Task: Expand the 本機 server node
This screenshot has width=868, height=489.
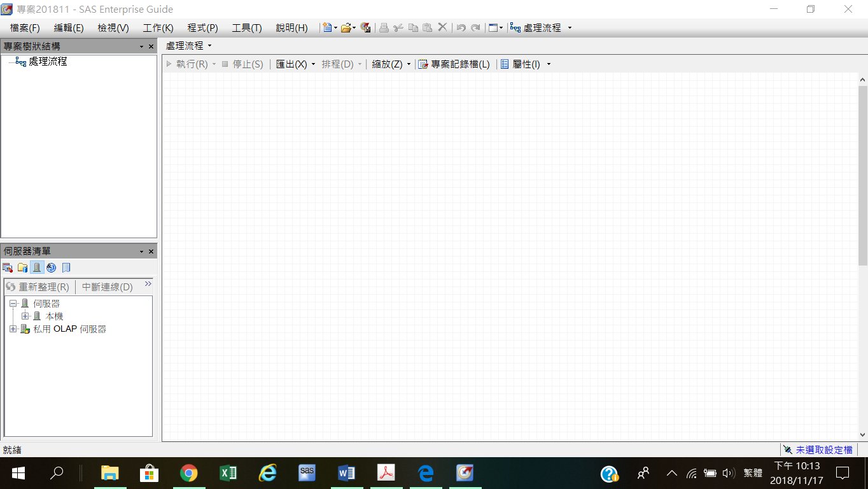Action: pyautogui.click(x=25, y=316)
